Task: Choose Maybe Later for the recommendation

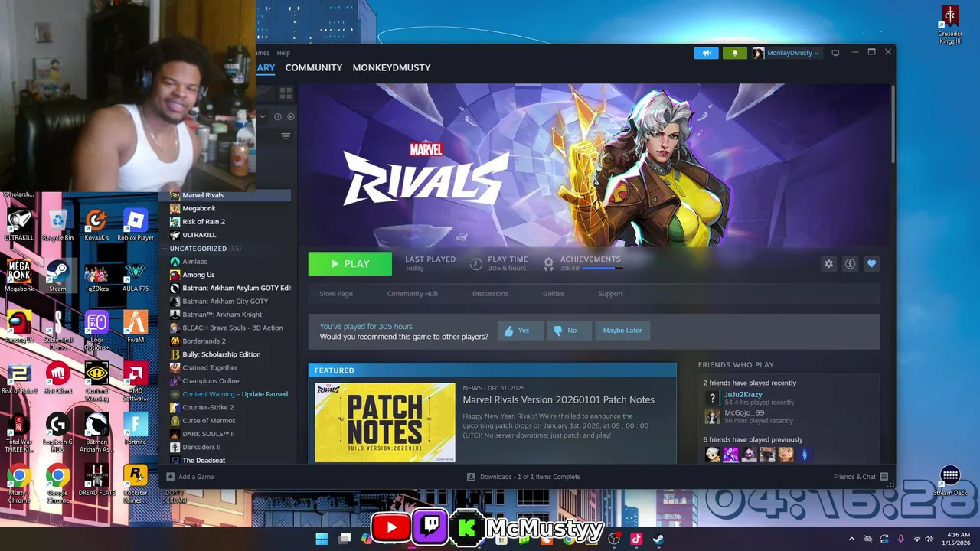Action: point(622,331)
